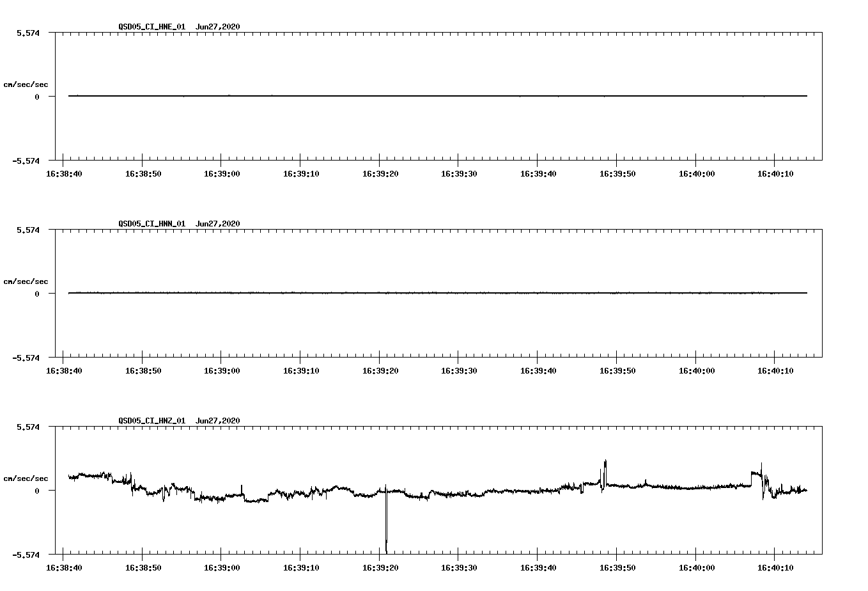Select the 16:40:10 time label under the HNN plot
The height and width of the screenshot is (591, 868).
pyautogui.click(x=775, y=370)
